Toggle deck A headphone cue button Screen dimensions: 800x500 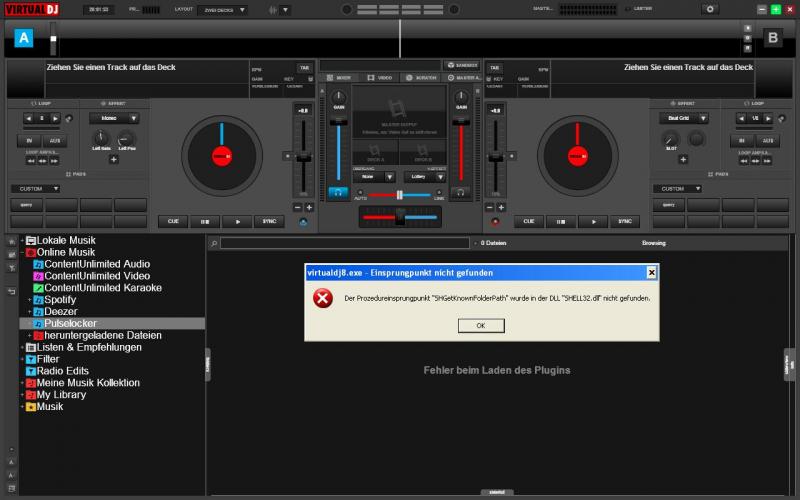click(338, 193)
